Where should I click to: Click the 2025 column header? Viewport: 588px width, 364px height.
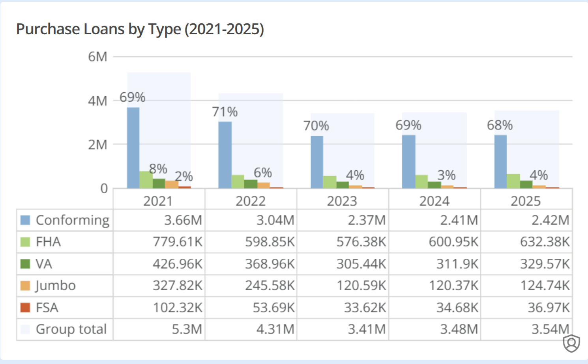(x=526, y=201)
